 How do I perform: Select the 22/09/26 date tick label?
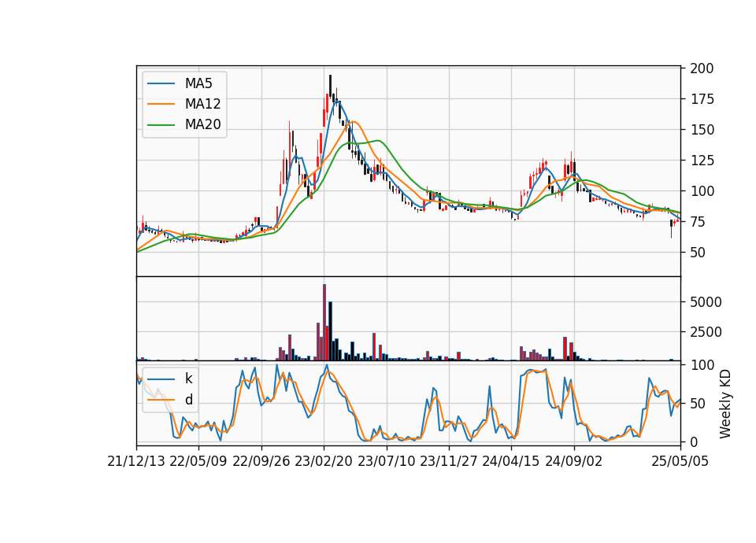click(x=261, y=461)
